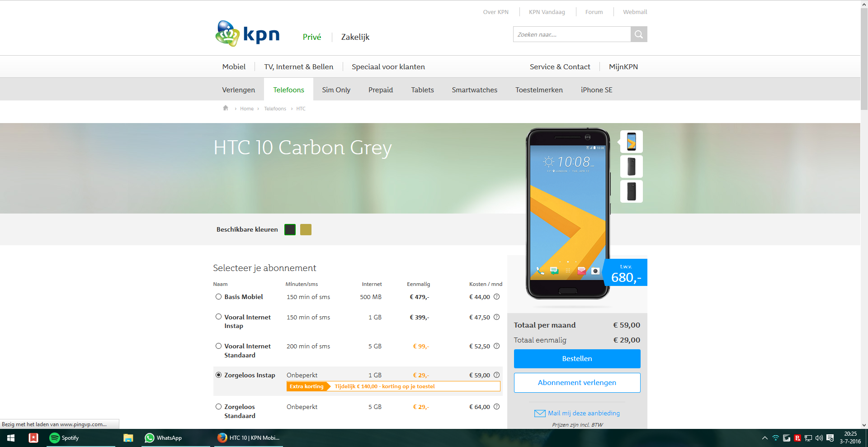Switch to the Tablets tab

tap(423, 90)
